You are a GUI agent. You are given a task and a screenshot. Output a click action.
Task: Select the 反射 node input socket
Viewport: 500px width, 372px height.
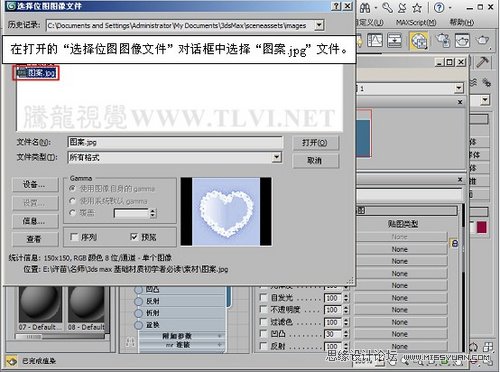pyautogui.click(x=138, y=301)
